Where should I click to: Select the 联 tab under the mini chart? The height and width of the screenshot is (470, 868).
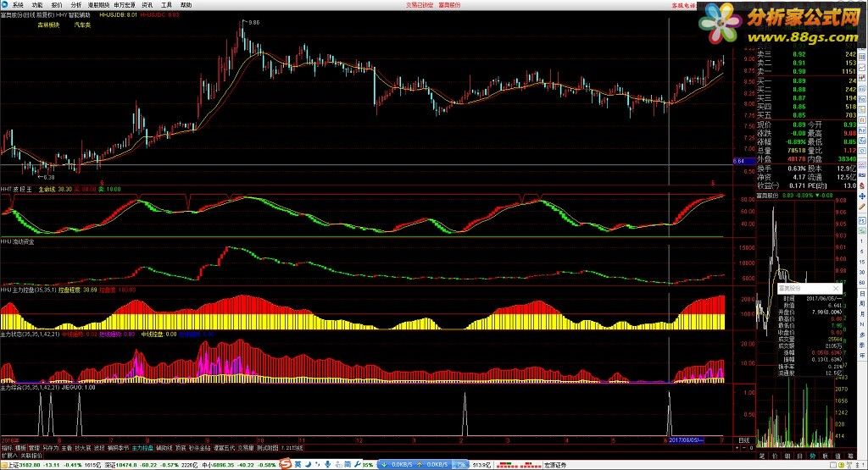tap(826, 456)
